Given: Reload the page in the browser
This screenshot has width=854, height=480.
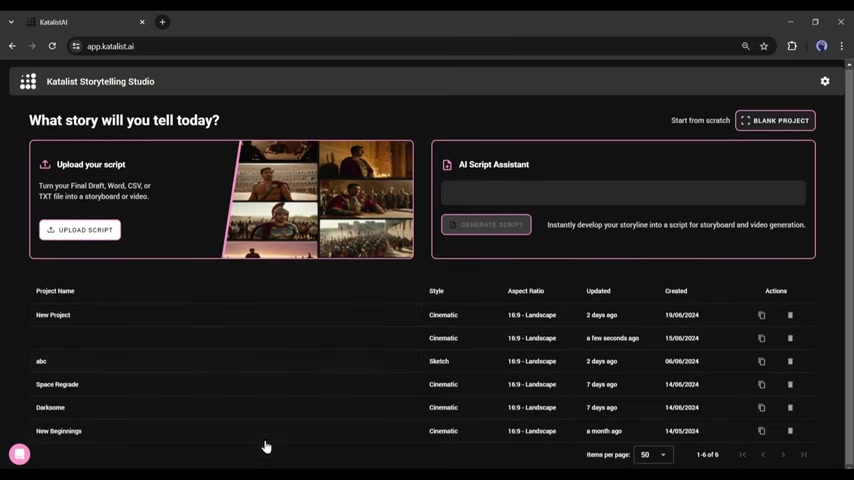Looking at the screenshot, I should pos(52,46).
